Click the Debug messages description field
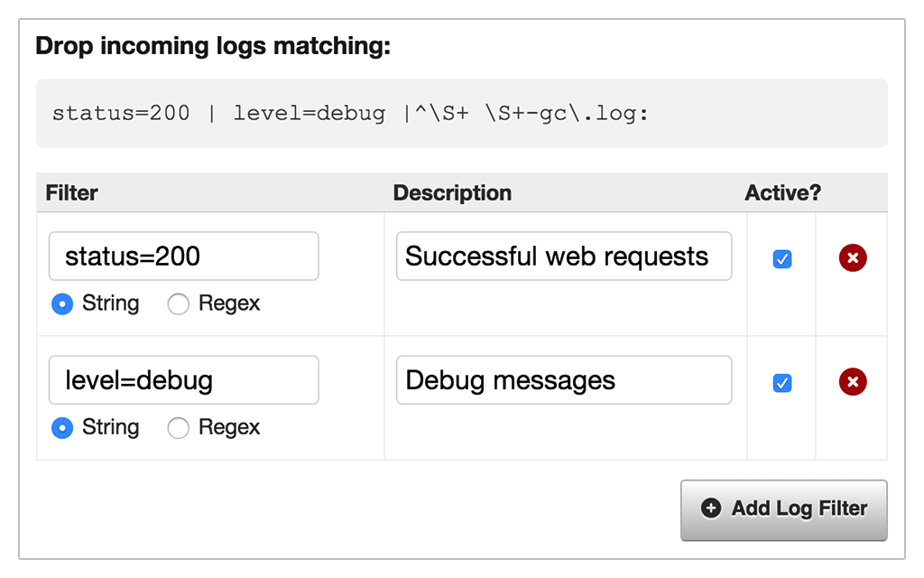924x578 pixels. (563, 380)
